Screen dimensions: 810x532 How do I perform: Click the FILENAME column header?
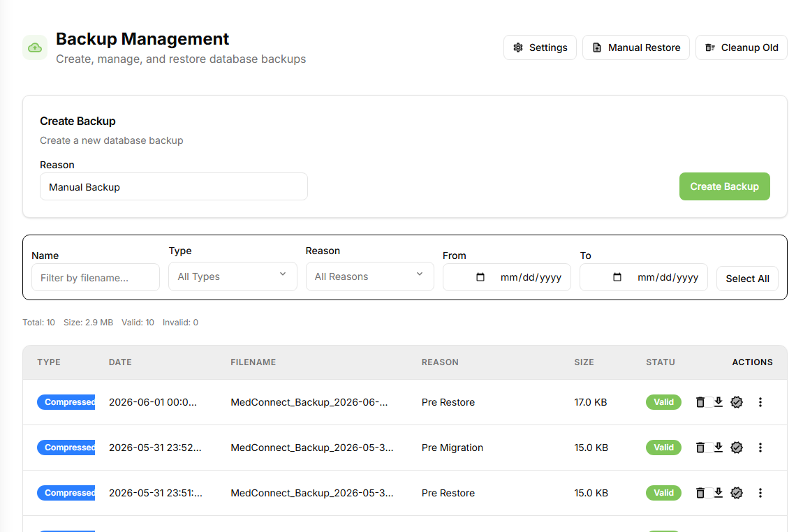click(x=253, y=362)
